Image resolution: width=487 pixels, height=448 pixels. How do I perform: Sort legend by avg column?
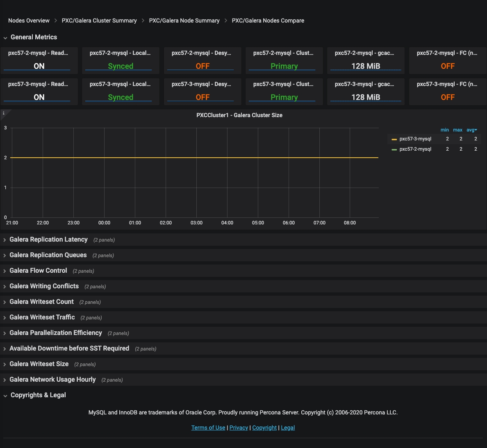[x=471, y=130]
